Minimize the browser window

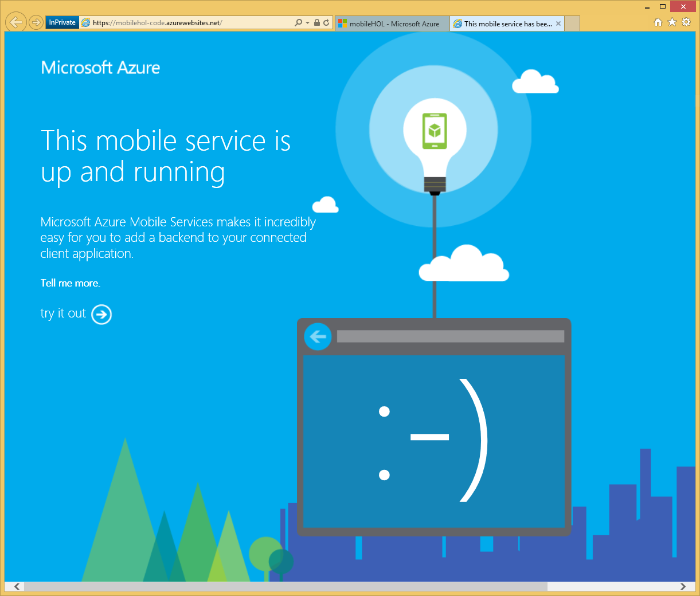pos(647,7)
